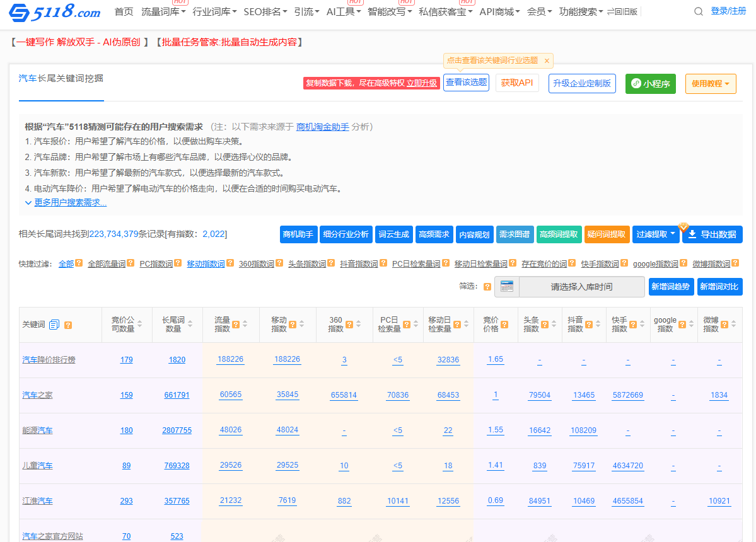Click the 导出数据 button

point(712,234)
